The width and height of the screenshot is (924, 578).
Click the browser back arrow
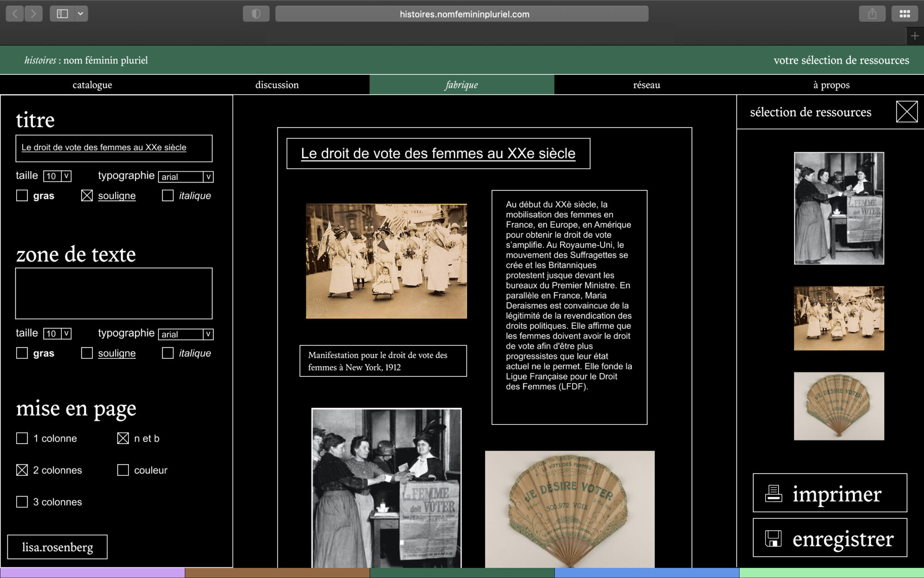pos(15,14)
